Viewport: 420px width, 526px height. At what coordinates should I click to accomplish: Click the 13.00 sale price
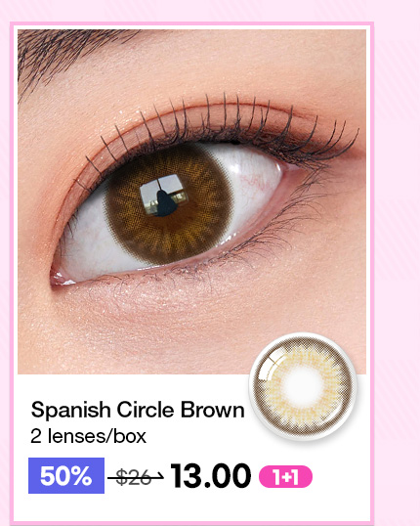pyautogui.click(x=211, y=476)
